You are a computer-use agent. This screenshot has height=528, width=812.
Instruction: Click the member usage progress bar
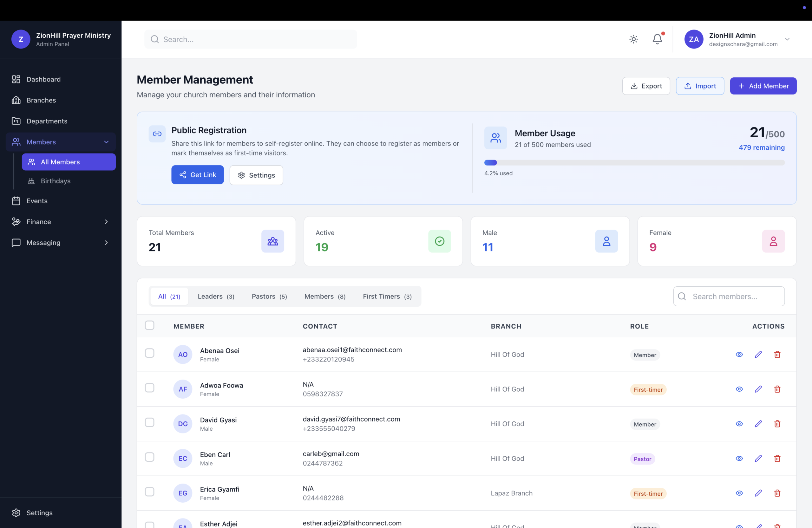coord(635,163)
